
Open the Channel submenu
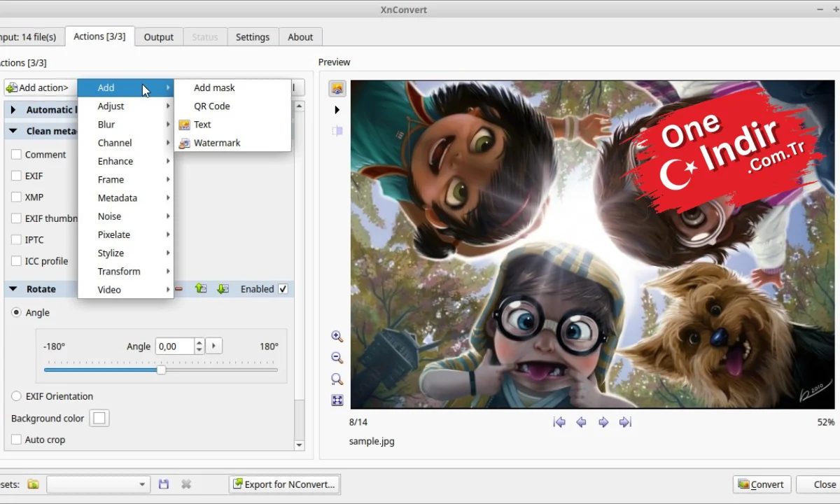[x=126, y=143]
